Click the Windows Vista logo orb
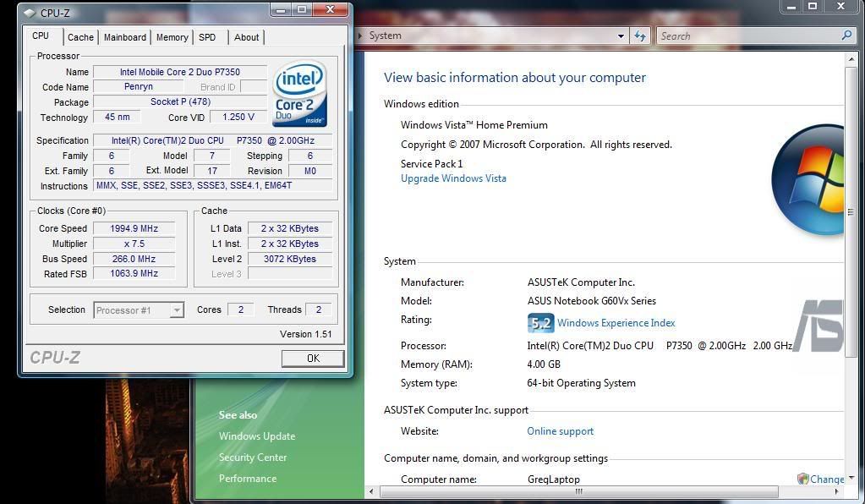 [x=808, y=180]
